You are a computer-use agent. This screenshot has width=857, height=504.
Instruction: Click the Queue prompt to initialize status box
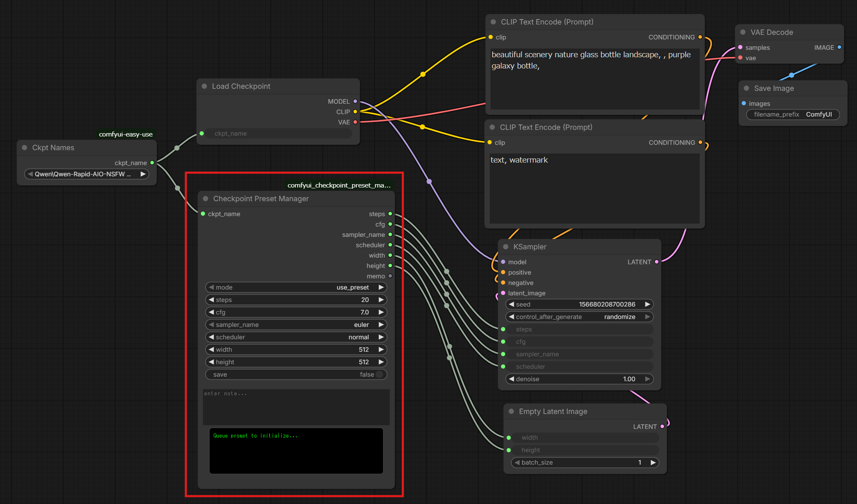tap(296, 451)
